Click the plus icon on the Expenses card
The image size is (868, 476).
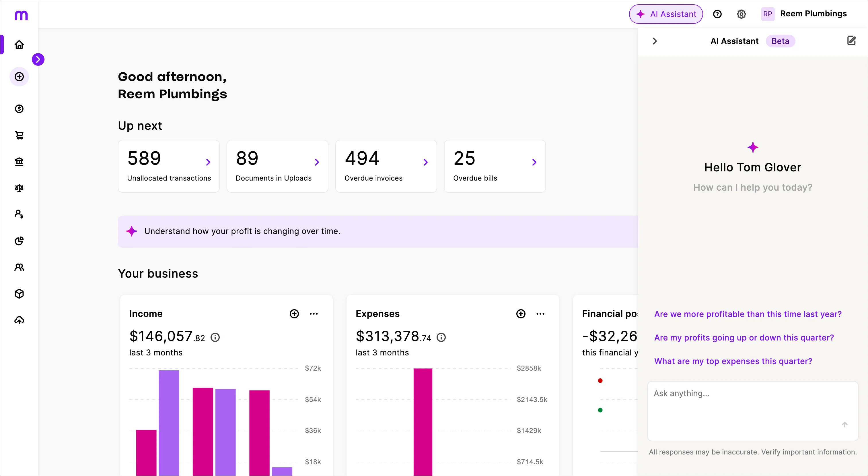click(521, 314)
